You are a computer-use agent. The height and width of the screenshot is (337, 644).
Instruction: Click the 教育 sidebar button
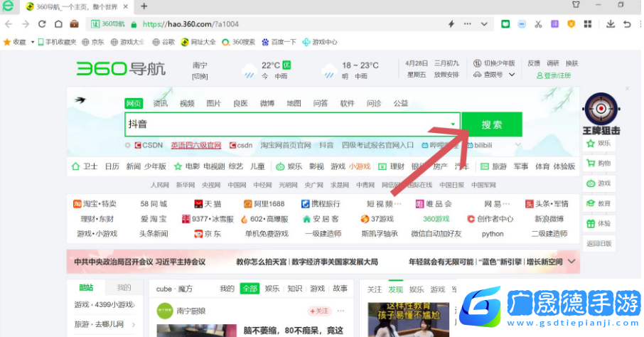tap(599, 203)
